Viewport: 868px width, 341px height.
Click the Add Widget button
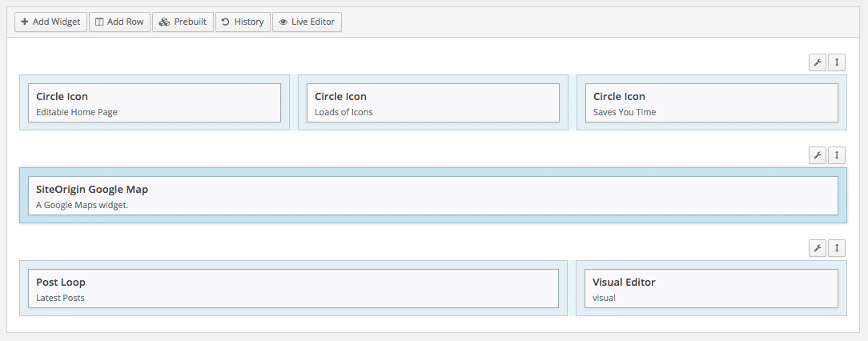pos(50,22)
